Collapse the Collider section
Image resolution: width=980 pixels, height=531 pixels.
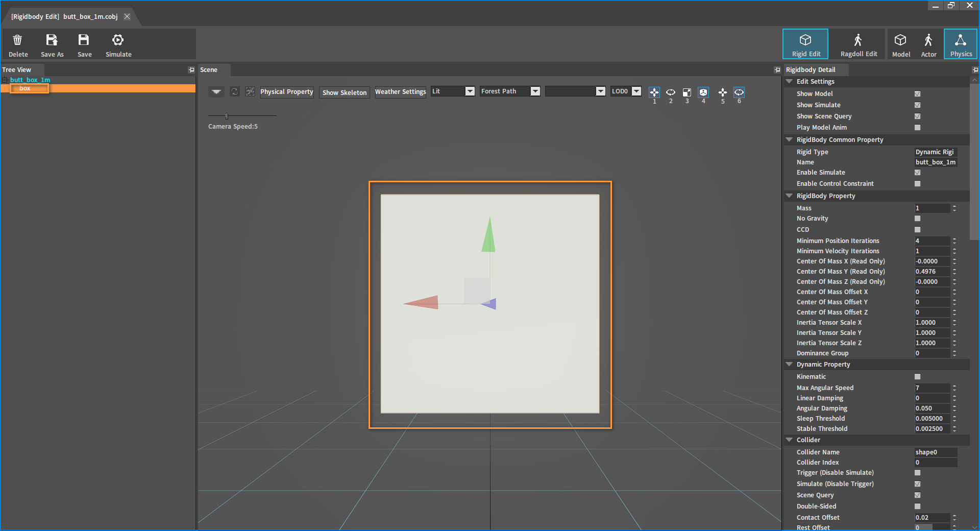(789, 440)
